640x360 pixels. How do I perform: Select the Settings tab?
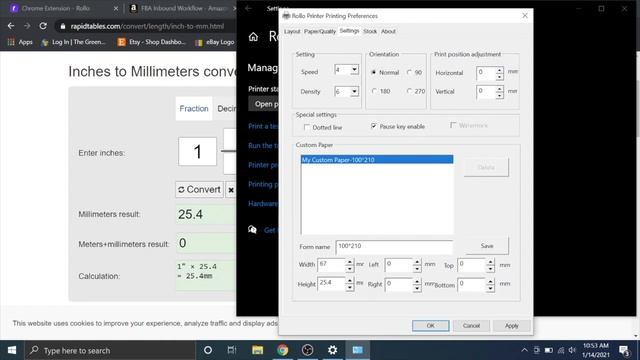click(349, 31)
